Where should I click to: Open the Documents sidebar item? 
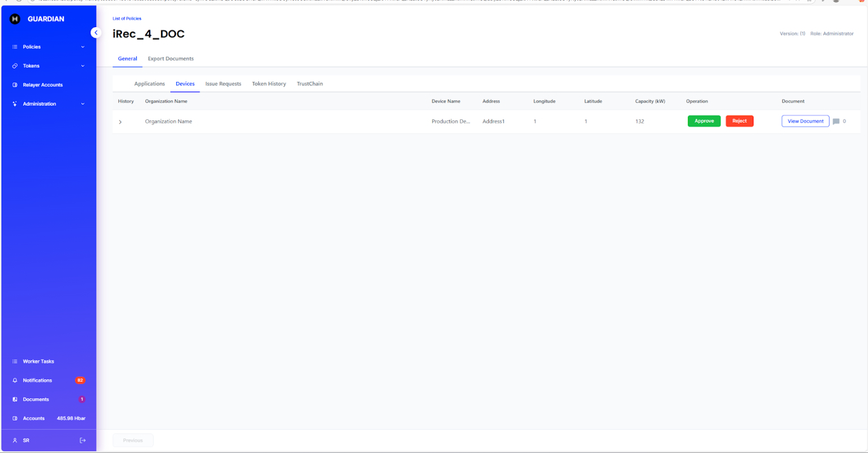36,399
